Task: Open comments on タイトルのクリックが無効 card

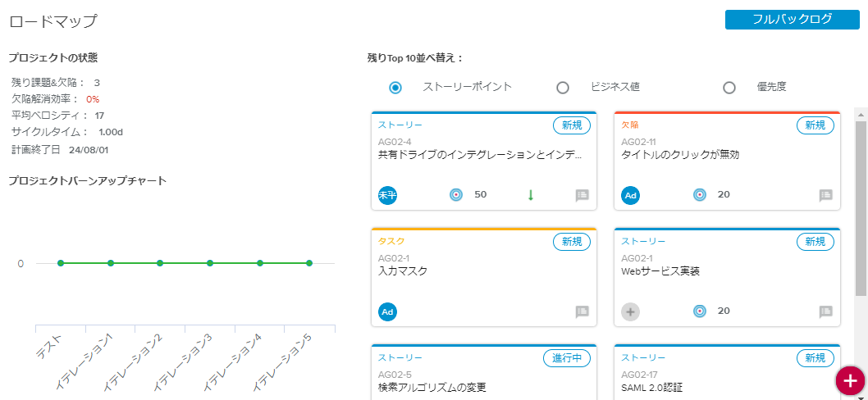Action: (826, 195)
